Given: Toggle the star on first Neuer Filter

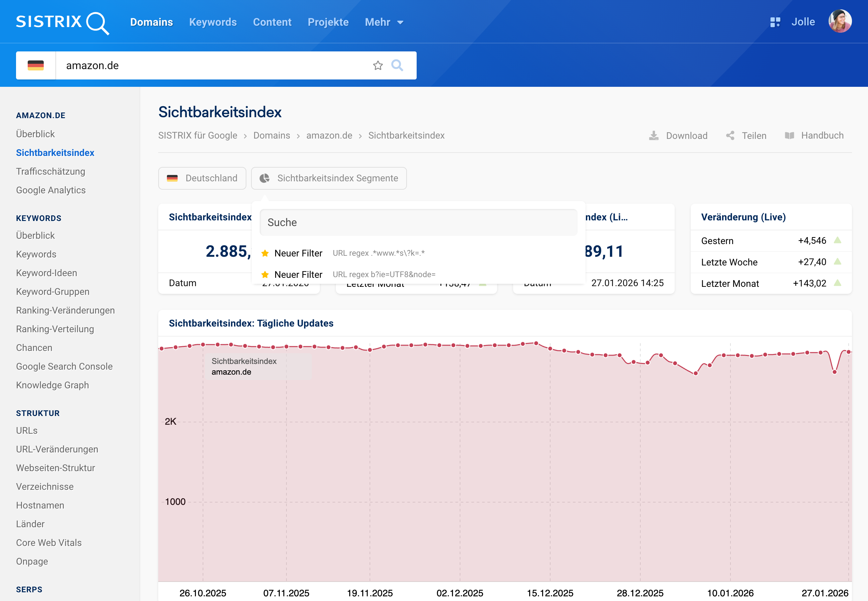Looking at the screenshot, I should tap(266, 253).
